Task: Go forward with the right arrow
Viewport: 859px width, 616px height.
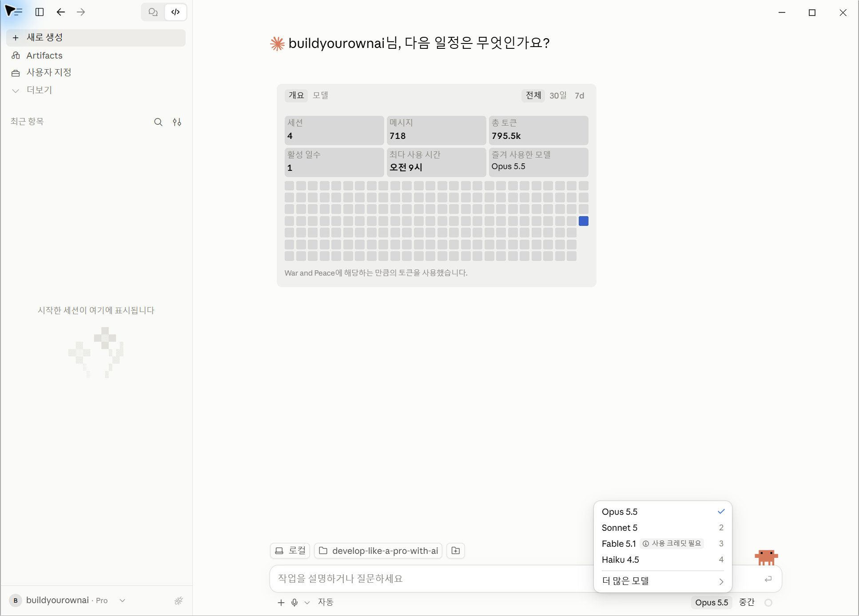Action: pos(81,12)
